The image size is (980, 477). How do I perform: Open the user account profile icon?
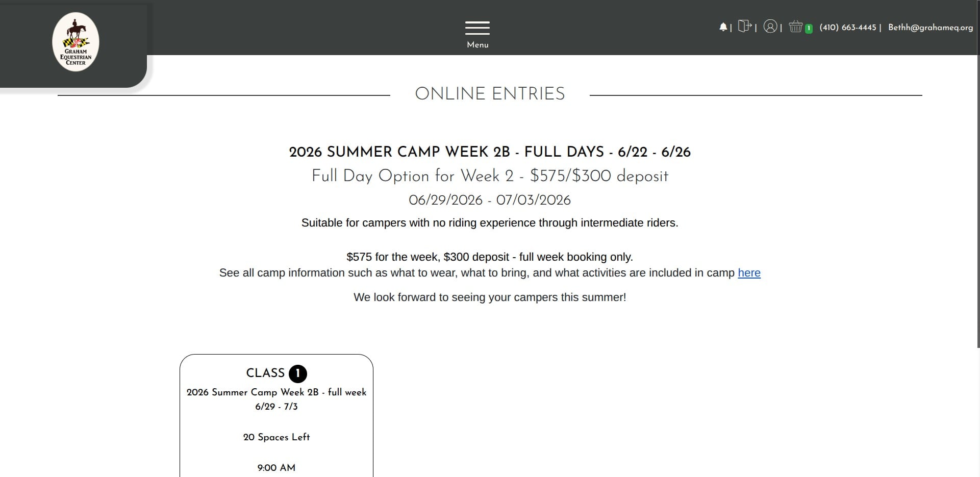(x=770, y=27)
